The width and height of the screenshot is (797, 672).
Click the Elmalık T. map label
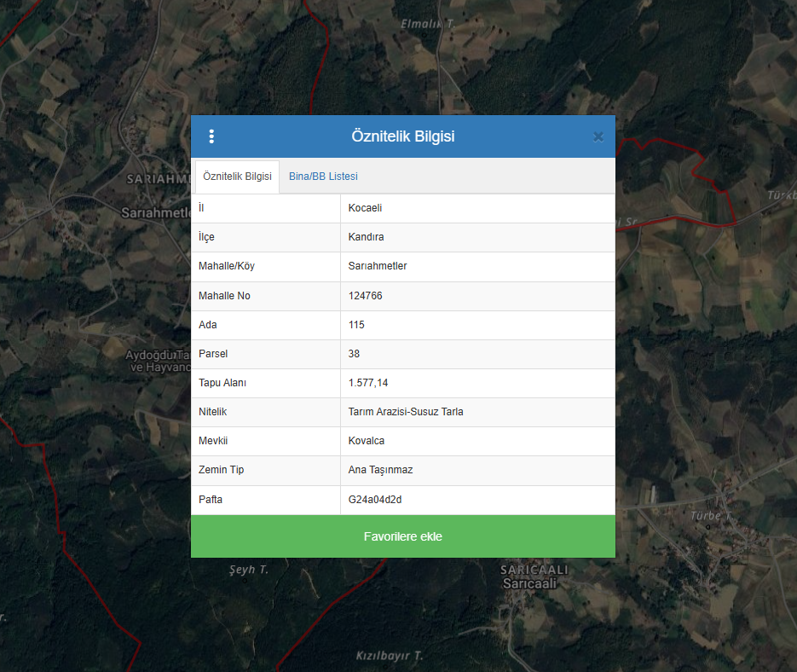[x=426, y=24]
